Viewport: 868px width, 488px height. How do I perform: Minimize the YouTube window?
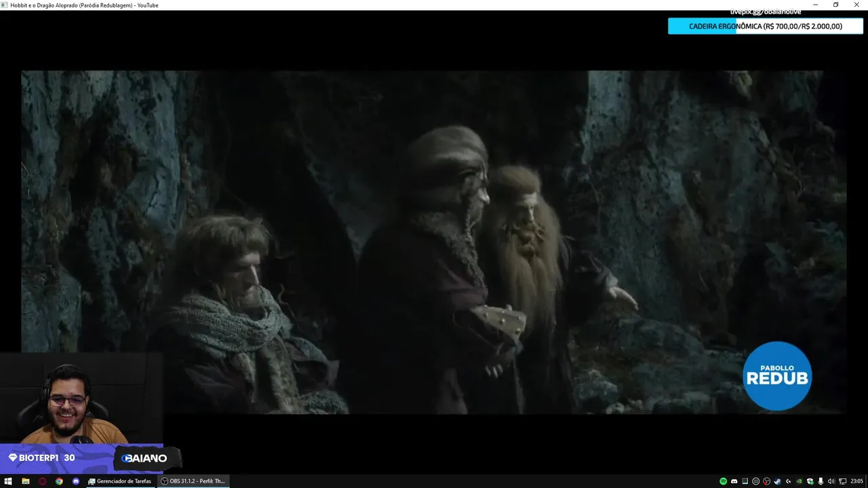pyautogui.click(x=814, y=5)
